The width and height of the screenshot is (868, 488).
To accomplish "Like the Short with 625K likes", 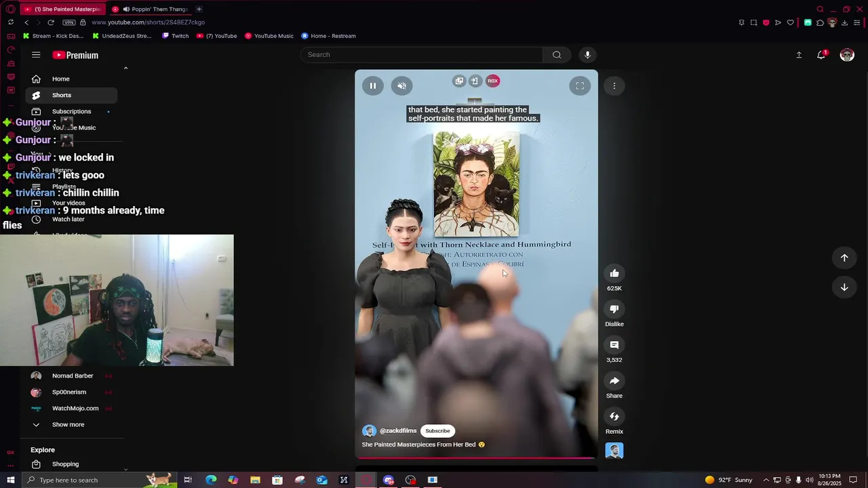I will click(x=614, y=273).
